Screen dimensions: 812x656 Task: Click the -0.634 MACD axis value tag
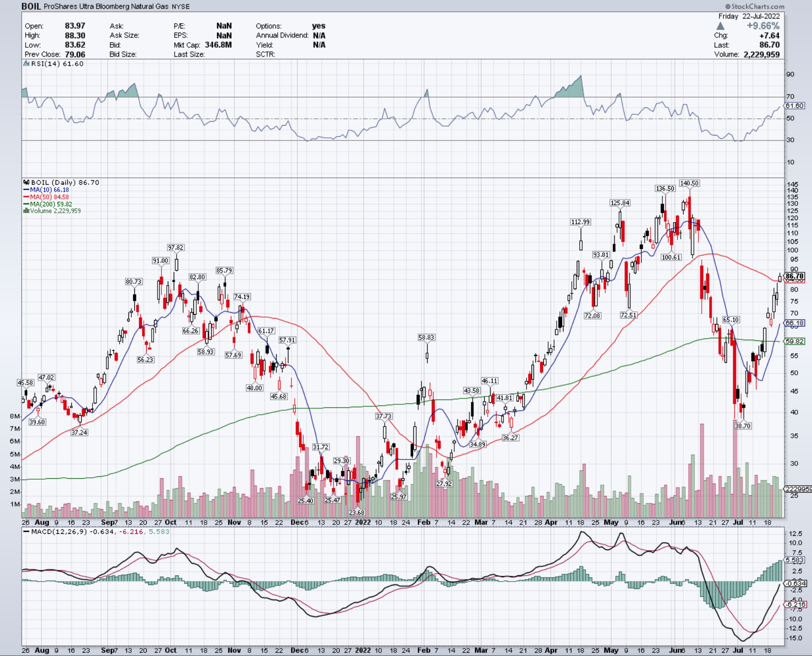[x=795, y=583]
